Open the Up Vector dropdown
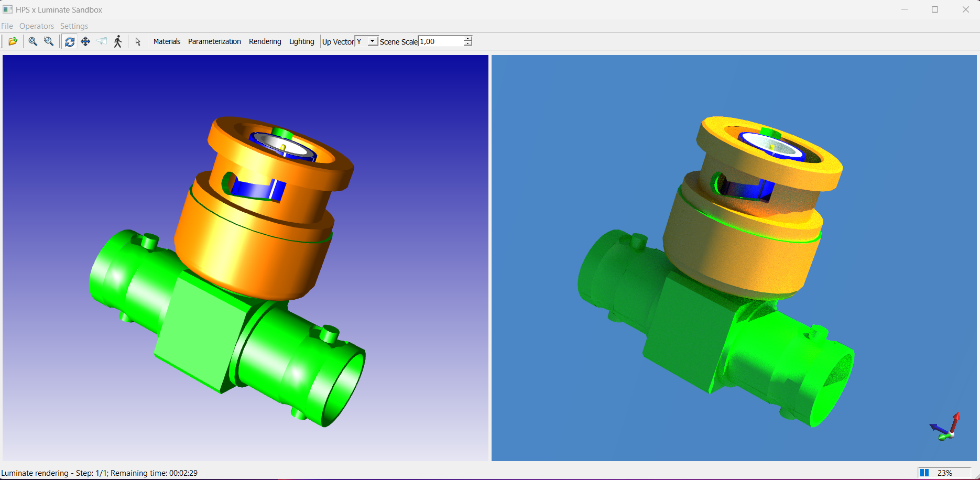This screenshot has height=480, width=980. [371, 40]
